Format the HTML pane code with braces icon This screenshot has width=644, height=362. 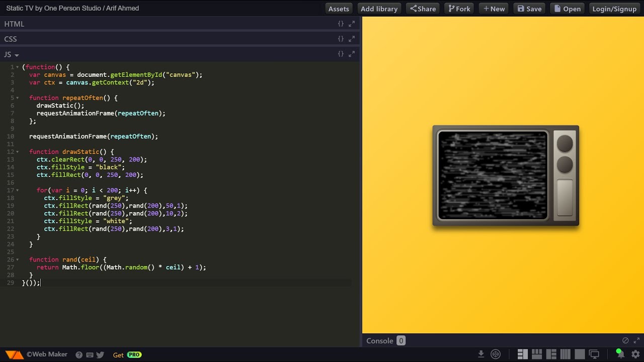point(341,24)
